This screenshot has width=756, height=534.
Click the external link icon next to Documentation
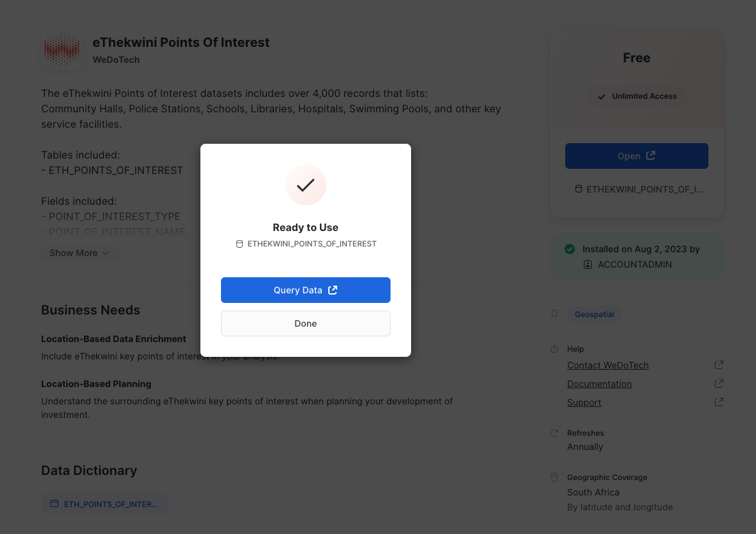(x=718, y=384)
